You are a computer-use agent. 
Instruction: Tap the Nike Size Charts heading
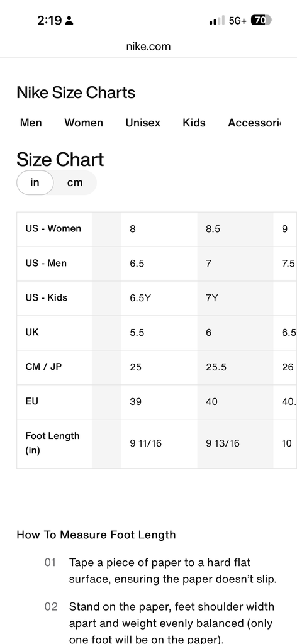click(76, 93)
